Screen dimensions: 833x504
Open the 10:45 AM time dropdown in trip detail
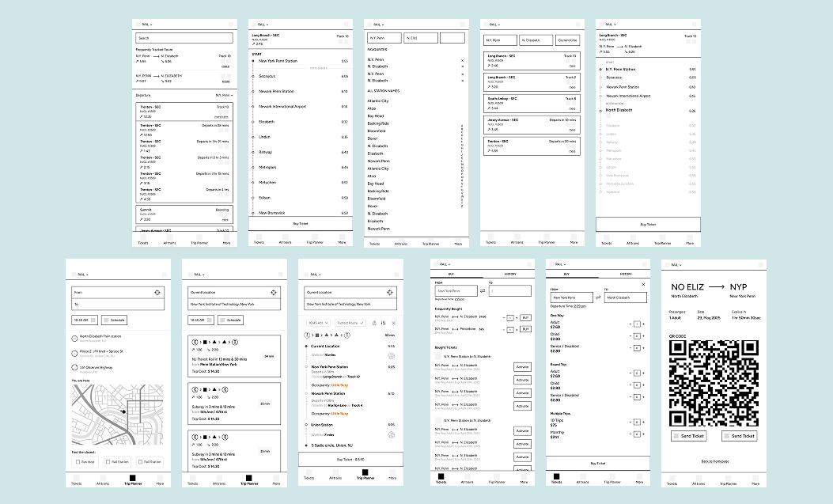pyautogui.click(x=318, y=323)
